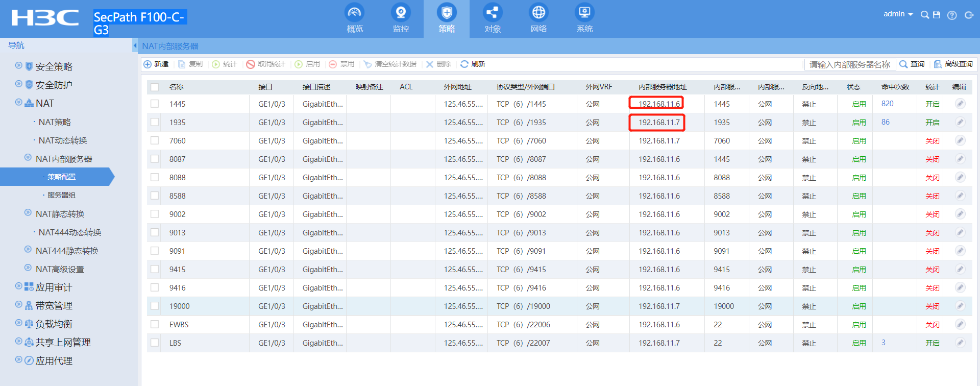Click the 对象 objects icon in header

(x=493, y=13)
